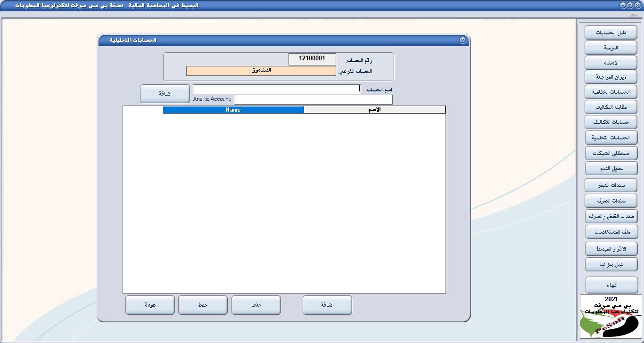
Task: Focus the Analitic Account text field
Action: [x=313, y=99]
